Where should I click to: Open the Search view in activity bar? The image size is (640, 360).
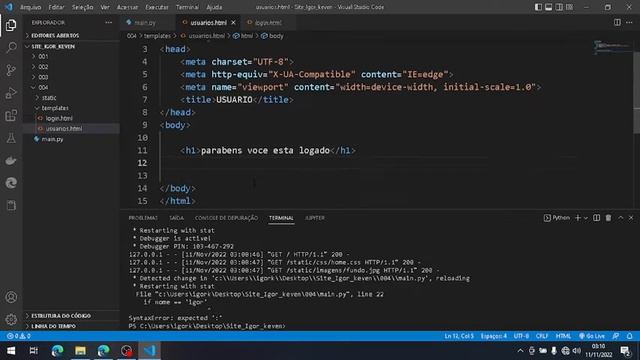[11, 48]
